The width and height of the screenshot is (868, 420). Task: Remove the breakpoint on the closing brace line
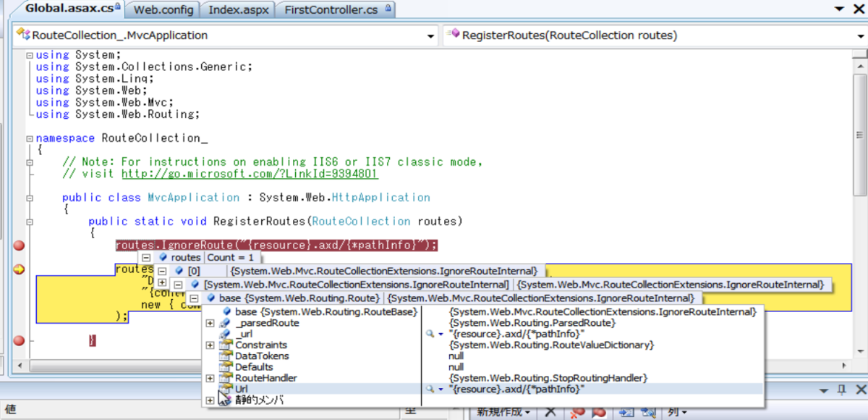coord(19,340)
